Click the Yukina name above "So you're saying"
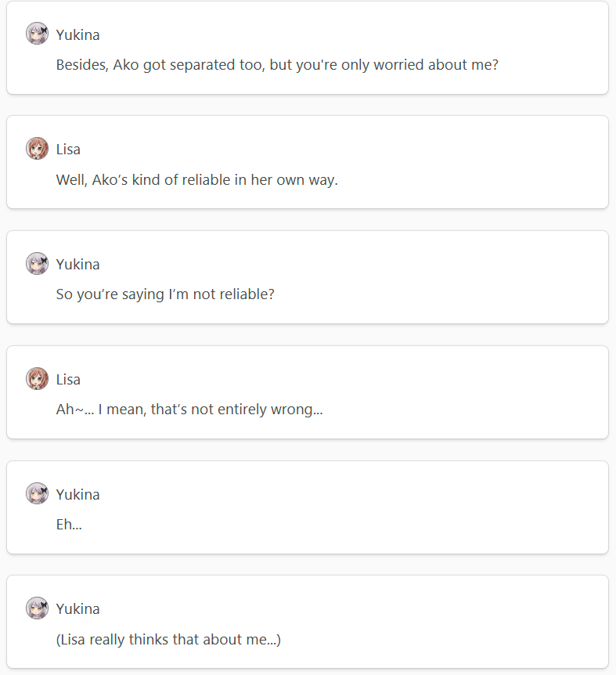Screen dimensions: 616x675 click(x=77, y=265)
